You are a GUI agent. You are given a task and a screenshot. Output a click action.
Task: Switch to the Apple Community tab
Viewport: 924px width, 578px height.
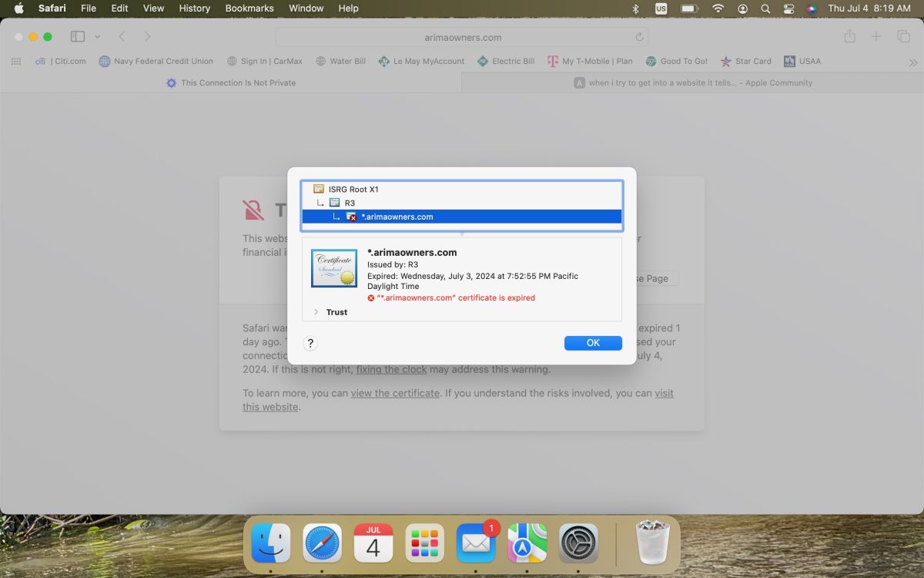tap(693, 83)
